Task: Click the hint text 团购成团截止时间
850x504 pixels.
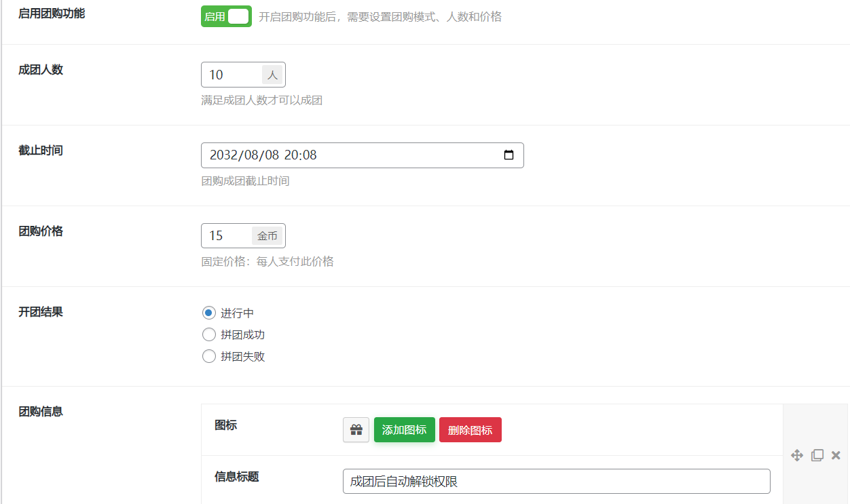Action: point(245,181)
